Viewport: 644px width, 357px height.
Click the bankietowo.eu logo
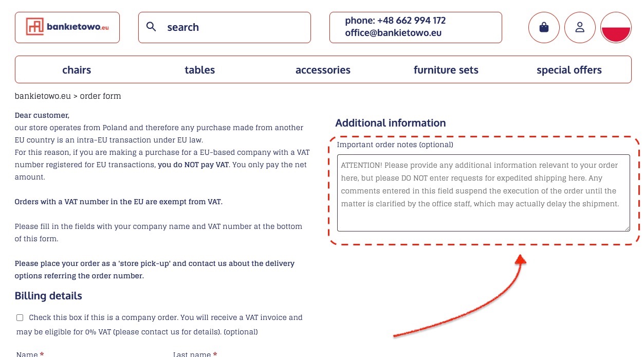pos(67,27)
